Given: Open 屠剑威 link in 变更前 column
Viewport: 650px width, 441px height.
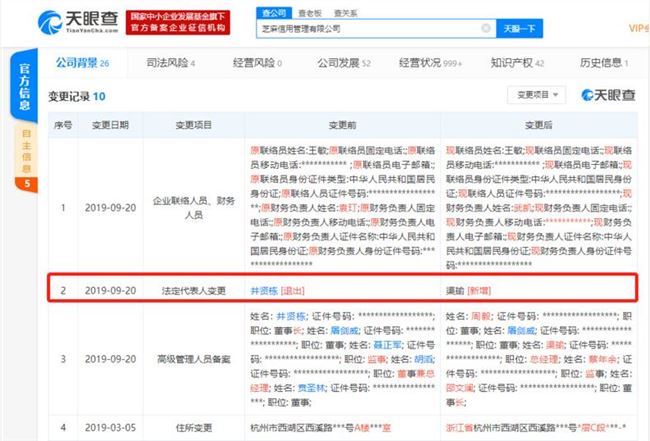Looking at the screenshot, I should coord(344,330).
